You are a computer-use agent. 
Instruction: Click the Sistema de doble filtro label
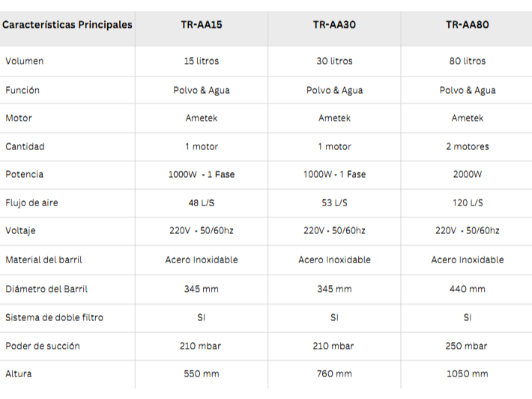54,317
